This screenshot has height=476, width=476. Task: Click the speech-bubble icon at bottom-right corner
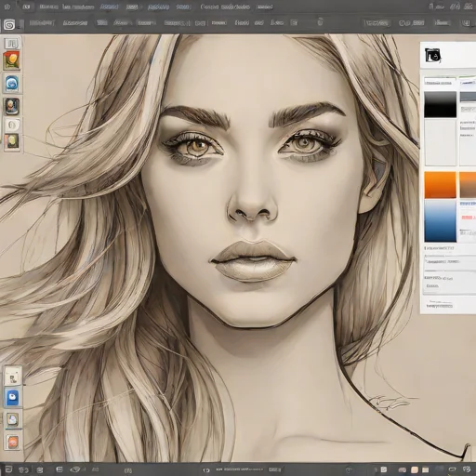tap(467, 469)
